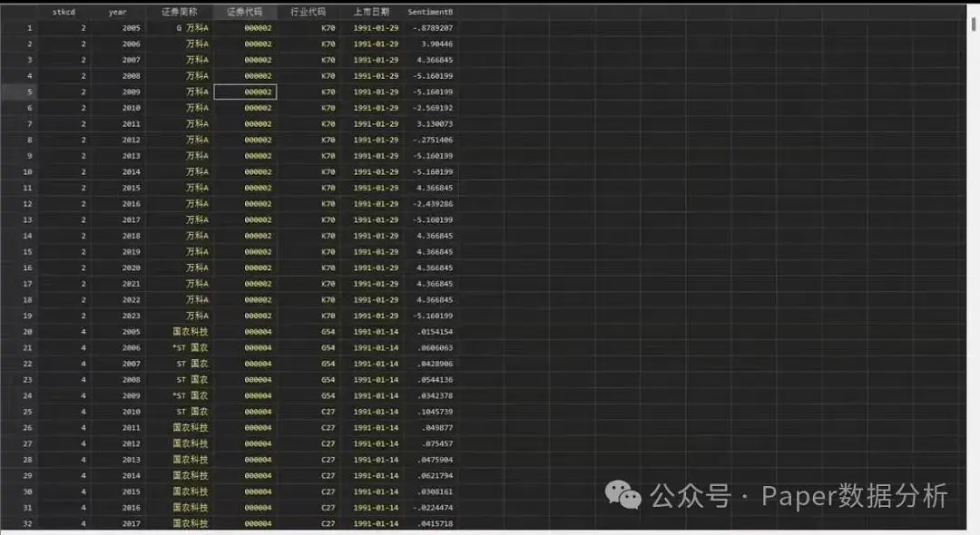Select SentimentB value .1045739
Viewport: 980px width, 535px height.
(x=435, y=412)
